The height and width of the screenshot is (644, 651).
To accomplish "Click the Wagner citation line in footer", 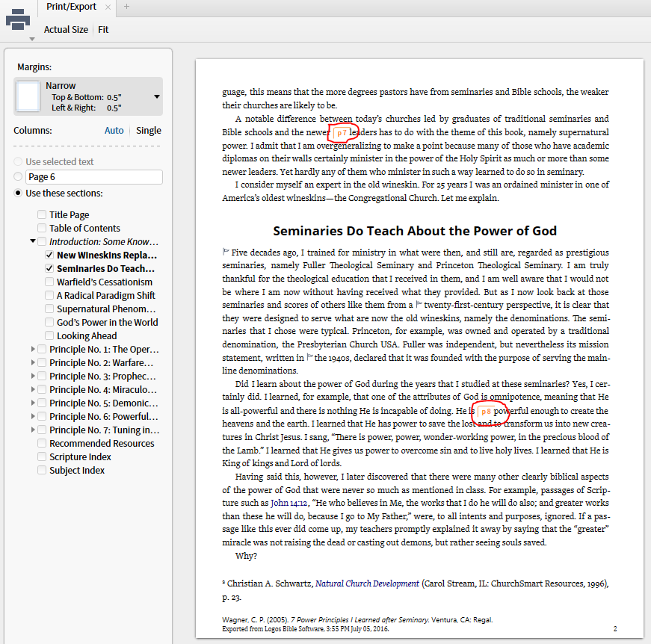I will [x=357, y=619].
